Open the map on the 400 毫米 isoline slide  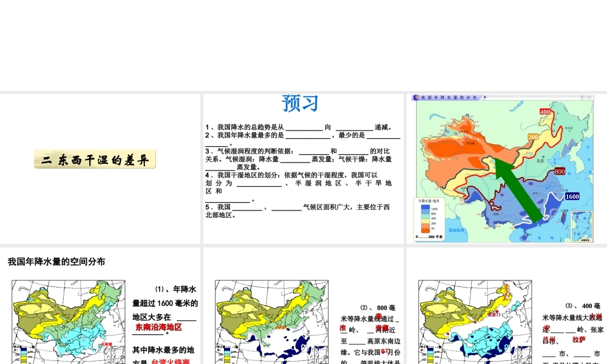click(475, 322)
